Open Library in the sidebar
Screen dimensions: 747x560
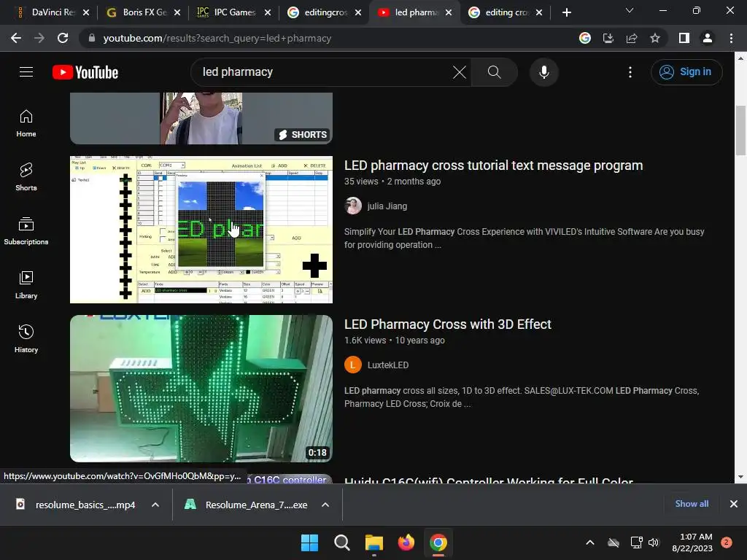point(26,285)
